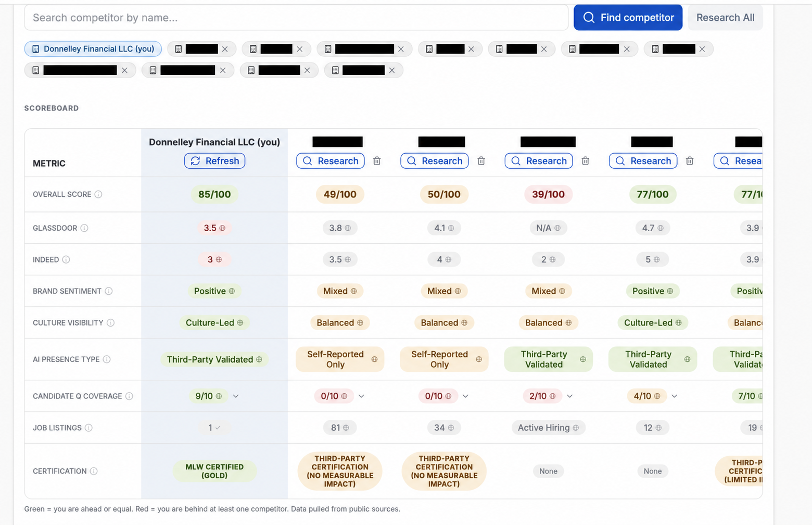Click the SCOREBOARD section heading

(52, 108)
